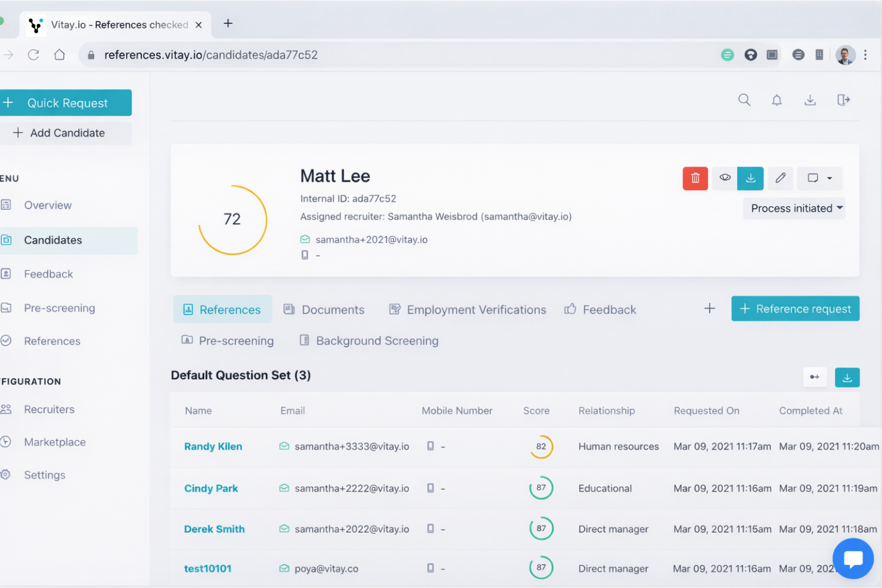Select Marketplace in the left sidebar
Viewport: 882px width, 588px height.
coord(54,442)
